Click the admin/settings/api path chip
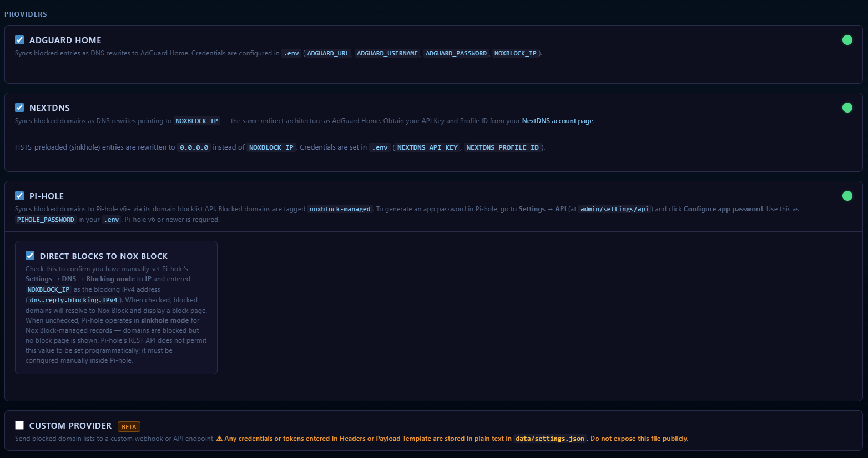This screenshot has width=868, height=458. point(614,209)
